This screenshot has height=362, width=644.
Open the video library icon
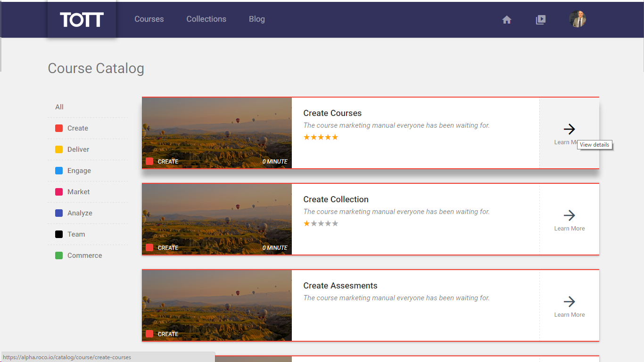[541, 20]
